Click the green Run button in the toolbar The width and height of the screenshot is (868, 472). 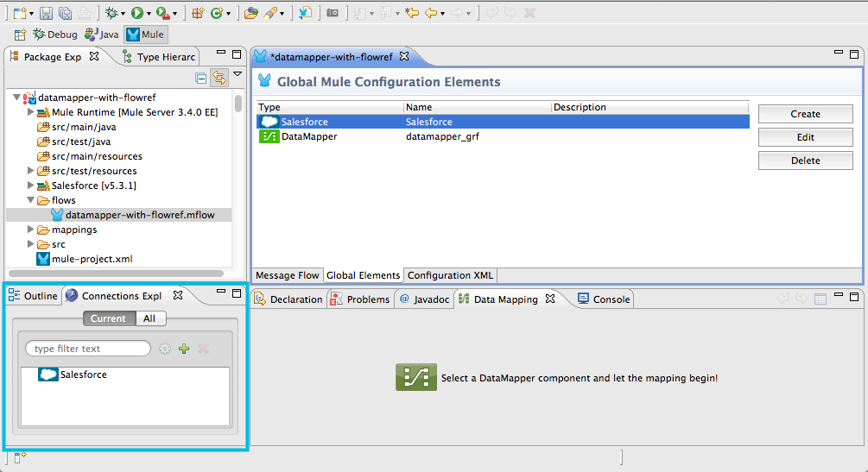click(136, 13)
